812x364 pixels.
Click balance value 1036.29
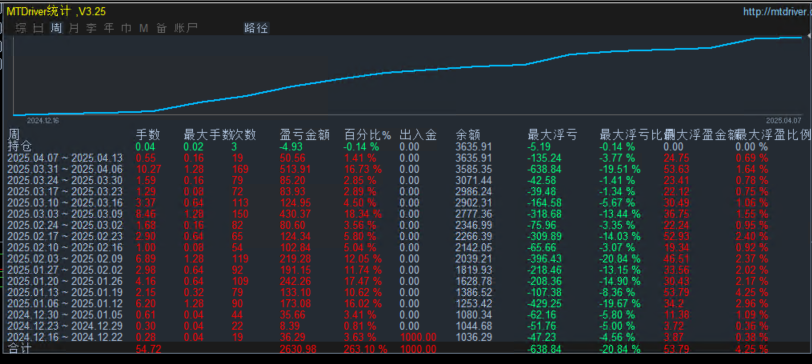473,337
